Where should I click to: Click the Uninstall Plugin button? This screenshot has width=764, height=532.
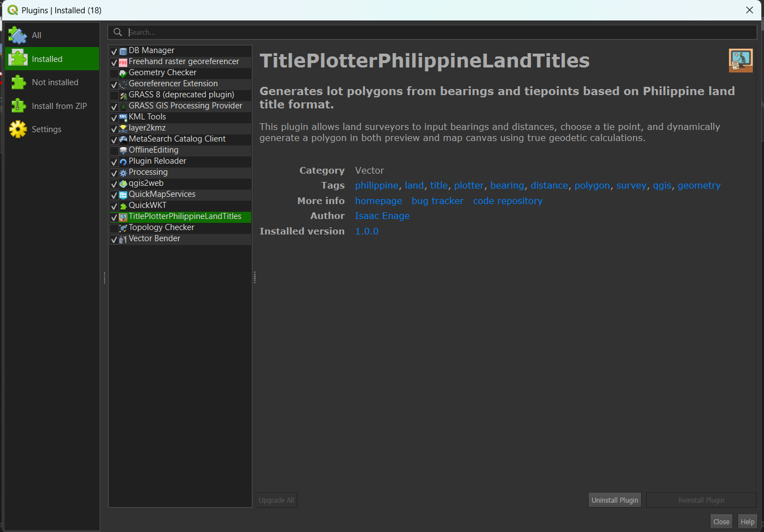coord(615,500)
